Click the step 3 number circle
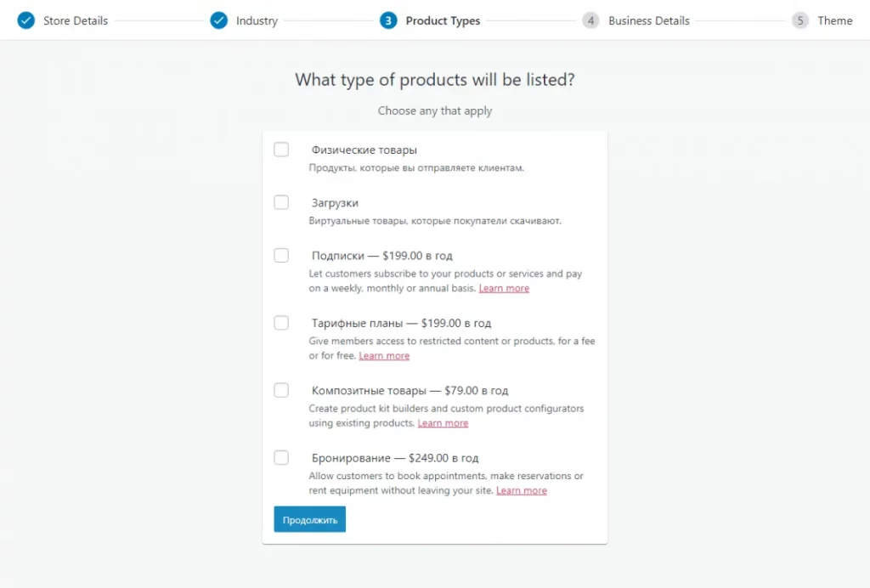This screenshot has height=588, width=870. click(388, 20)
